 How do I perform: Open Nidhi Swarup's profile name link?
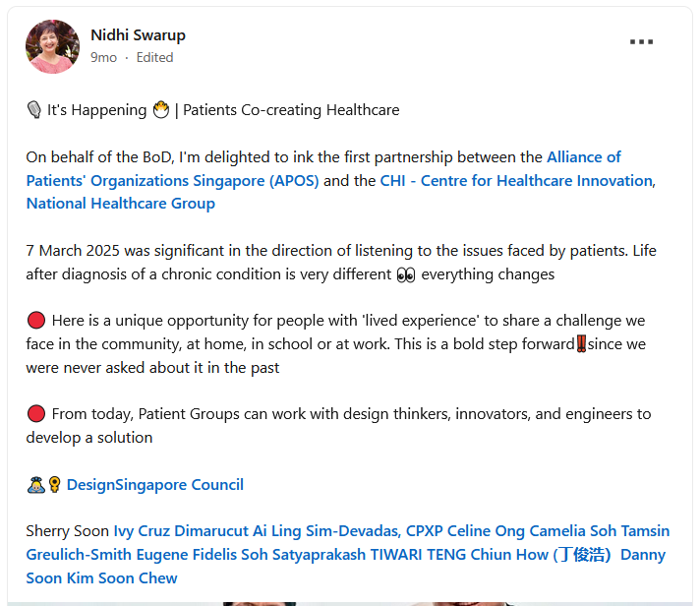(x=138, y=34)
